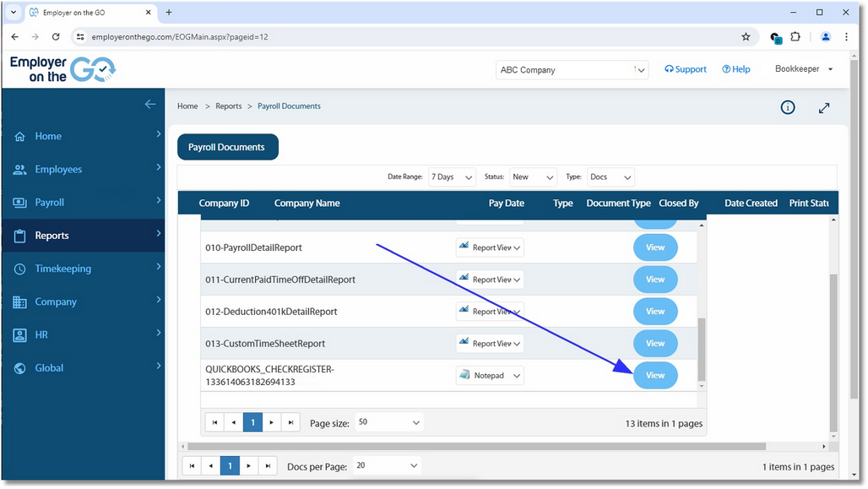Open the Support link in the header
Screen dimensions: 868x489
tap(685, 68)
